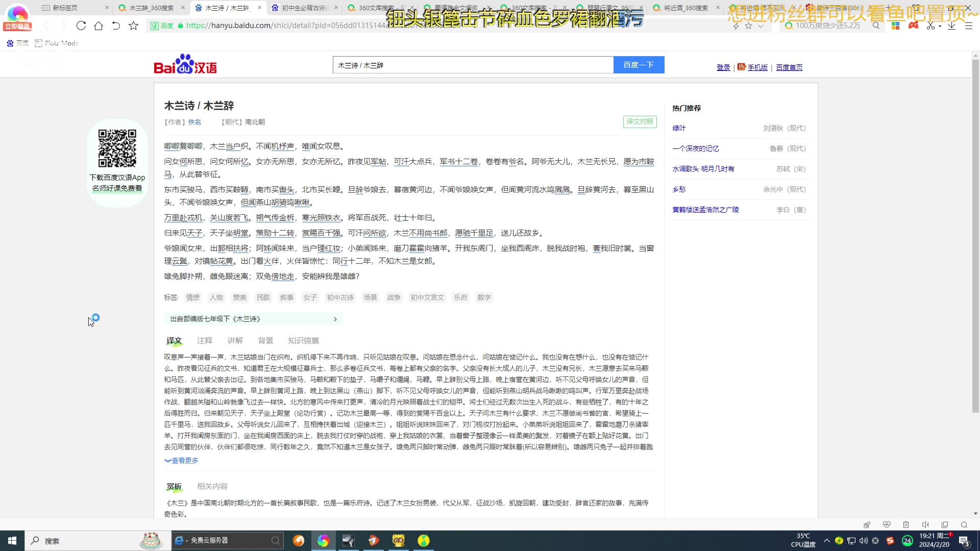Click the page search magnifier icon
This screenshot has width=980, height=551.
click(x=964, y=524)
